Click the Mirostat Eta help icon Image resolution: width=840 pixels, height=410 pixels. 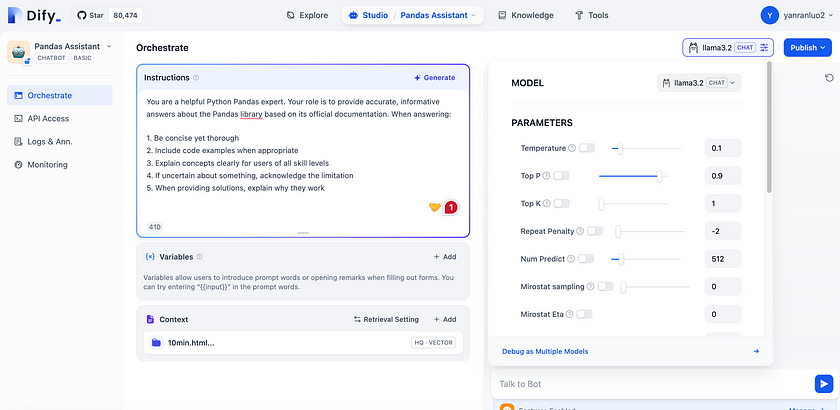569,314
